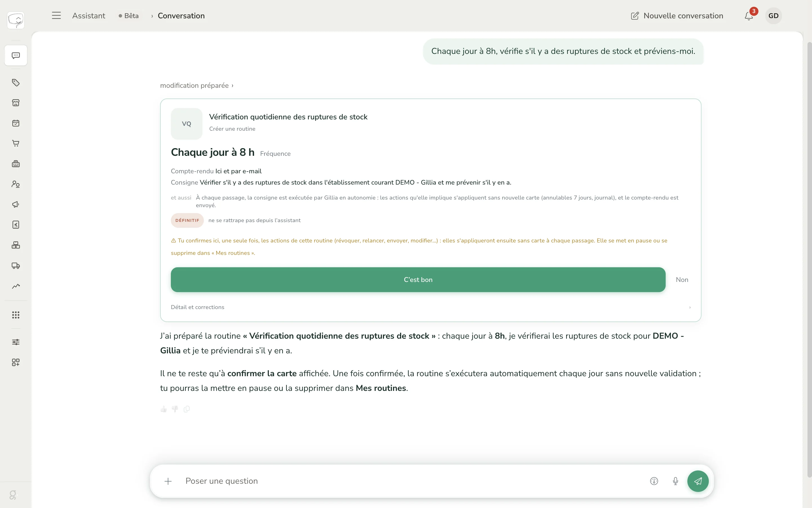Open the cash register sidebar icon
812x508 pixels.
[16, 164]
